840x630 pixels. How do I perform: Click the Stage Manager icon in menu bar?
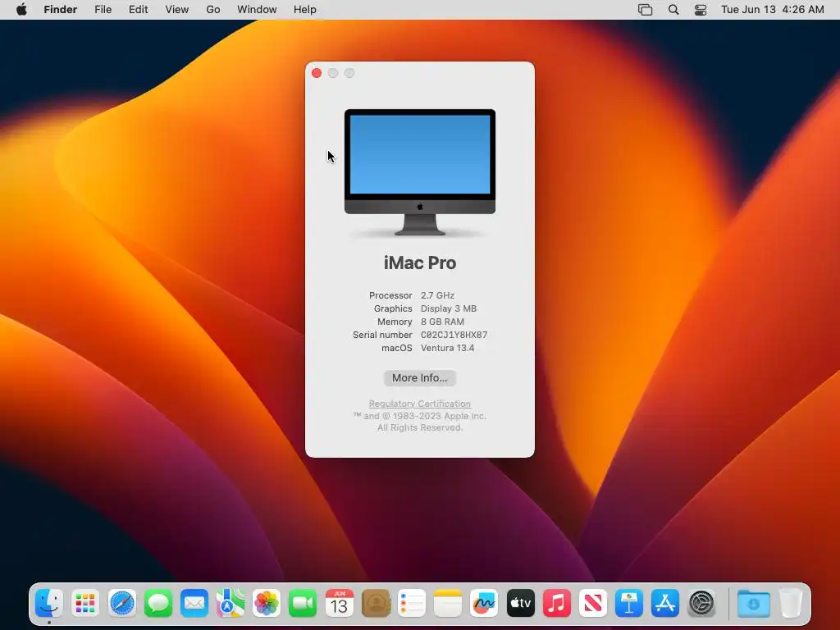coord(645,10)
